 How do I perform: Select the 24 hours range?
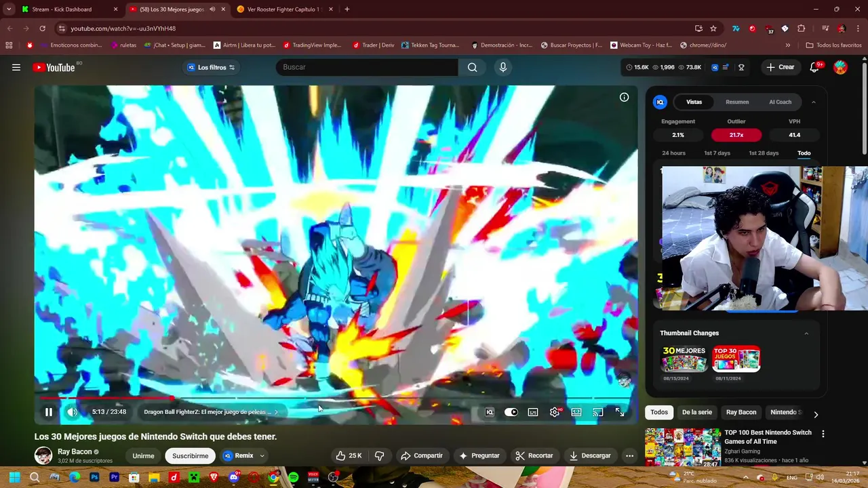pyautogui.click(x=673, y=153)
